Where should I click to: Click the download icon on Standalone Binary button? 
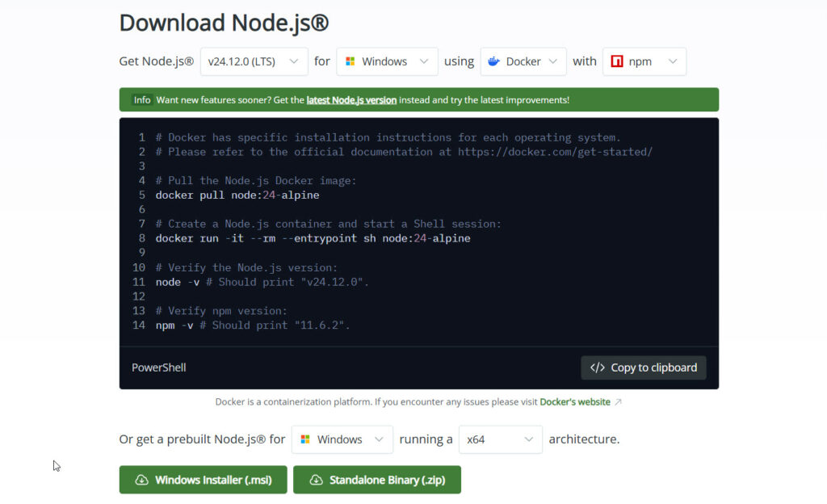tap(316, 479)
